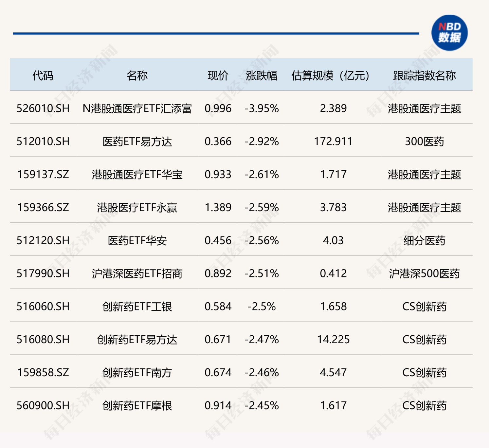Image resolution: width=489 pixels, height=448 pixels.
Task: Click price 0.366
Action: point(218,141)
